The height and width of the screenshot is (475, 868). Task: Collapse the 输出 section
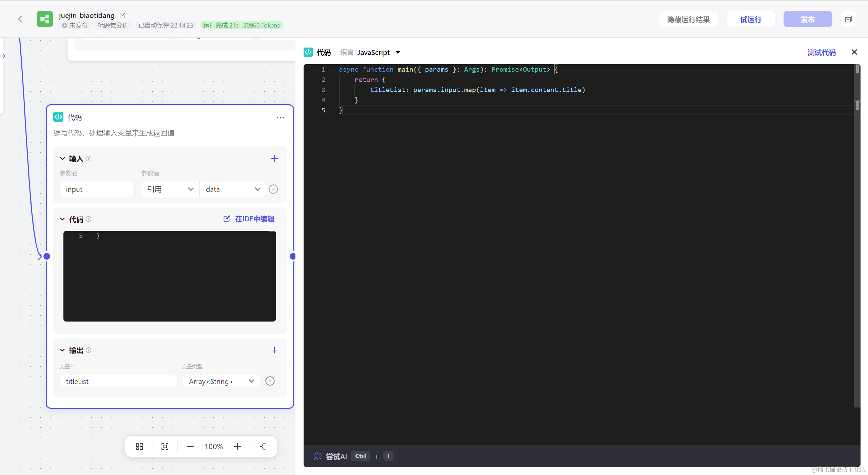click(62, 350)
